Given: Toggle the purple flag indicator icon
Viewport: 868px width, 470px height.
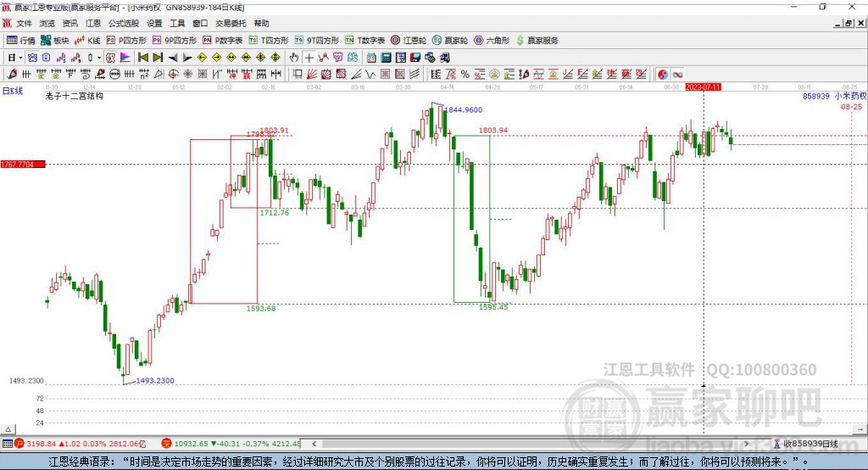Looking at the screenshot, I should click(x=125, y=58).
